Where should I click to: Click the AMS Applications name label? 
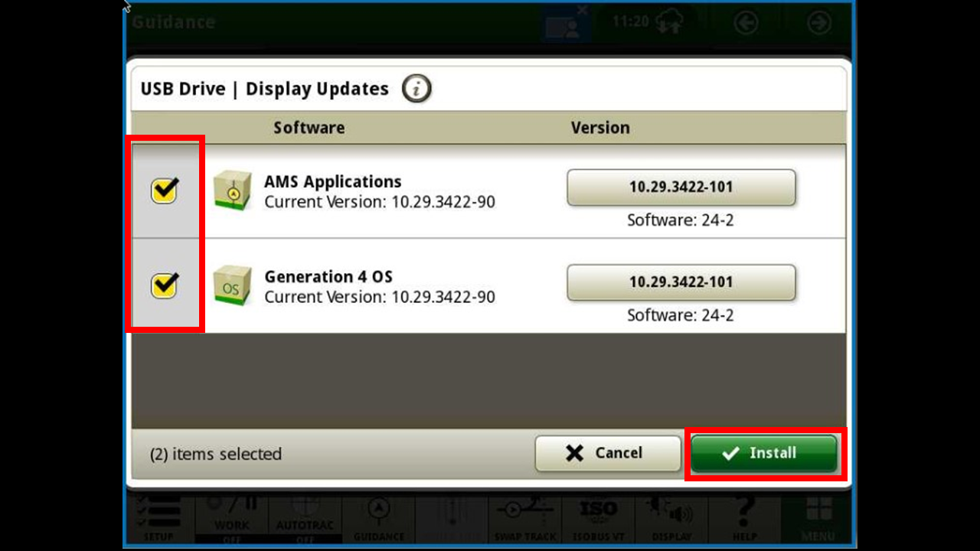click(x=333, y=181)
